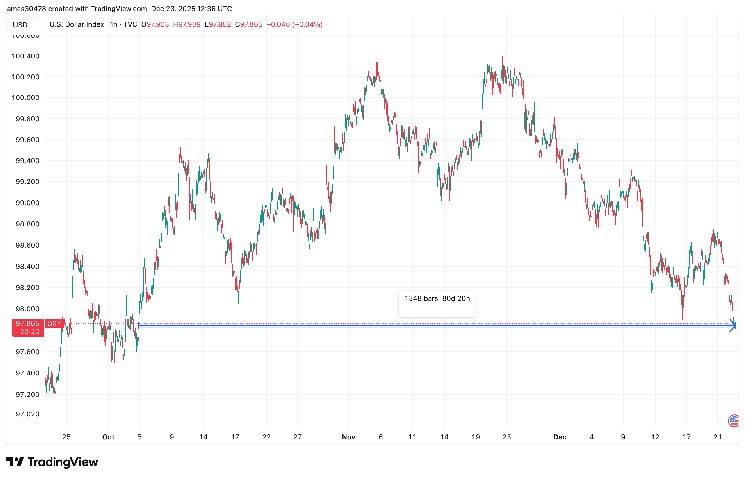Click the 19 date label on time axis
The height and width of the screenshot is (480, 745).
(x=475, y=436)
